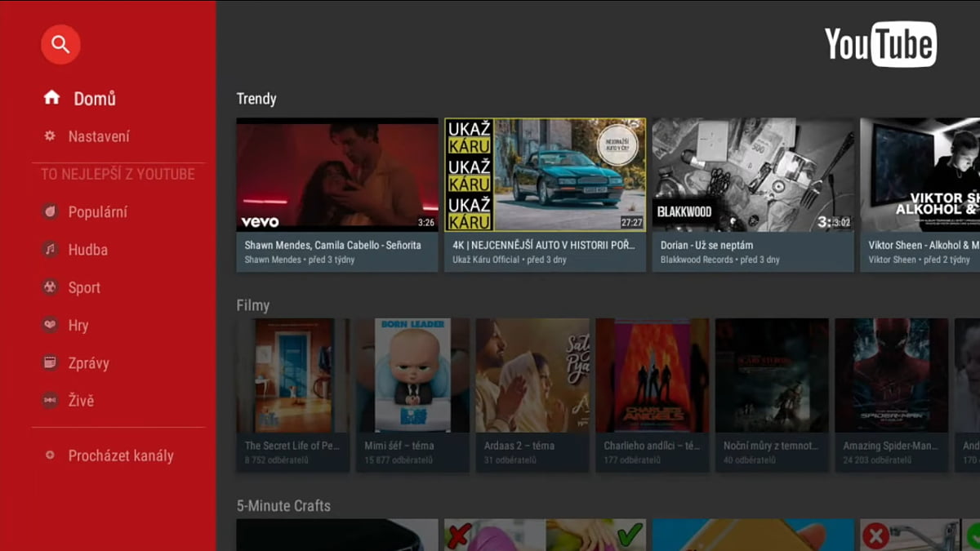Click title '4K | NEJCENNĚJŠÍ AUTO V HISTORII'
980x551 pixels.
(x=545, y=245)
